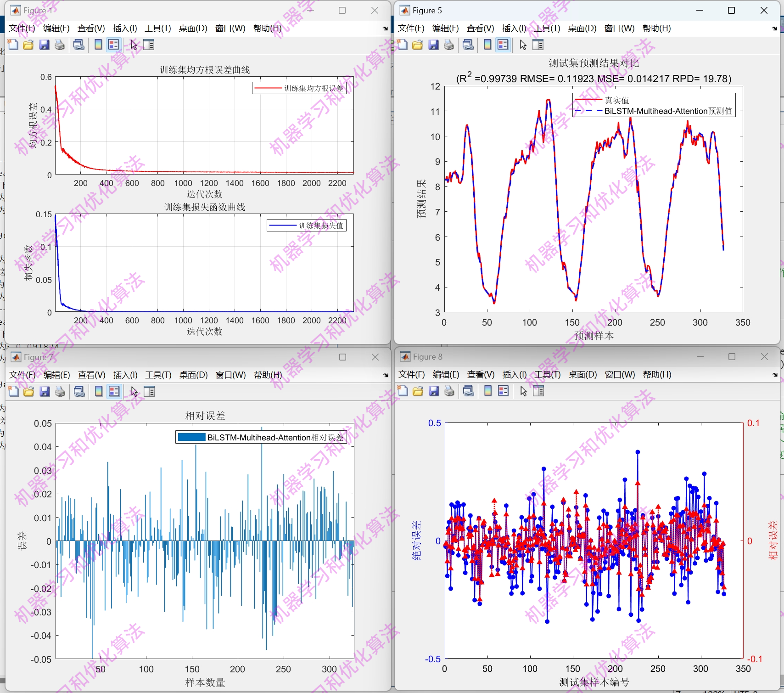Toggle Insert Legend in Figure 7 toolbar

(114, 391)
